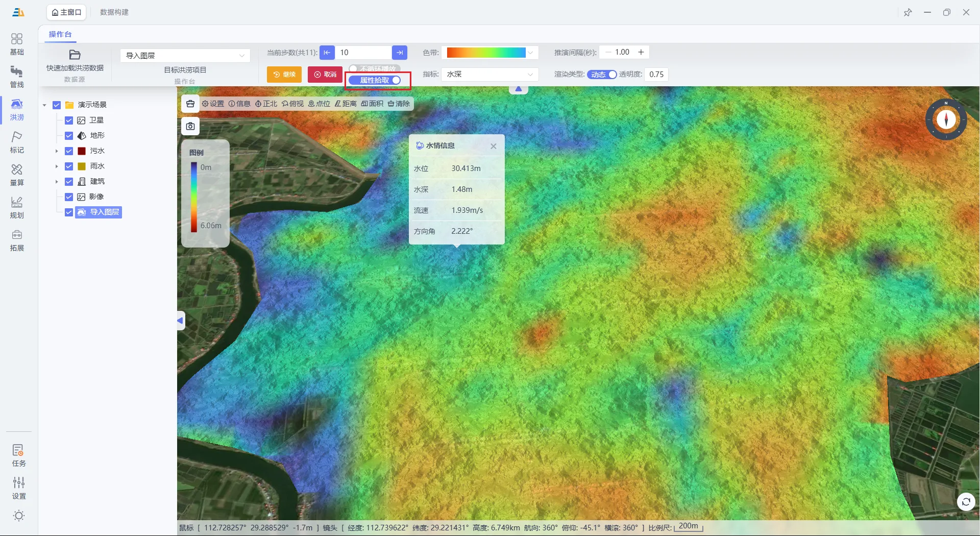Screen dimensions: 980x536
Task: Collapse the 演示场景 tree node
Action: click(44, 105)
